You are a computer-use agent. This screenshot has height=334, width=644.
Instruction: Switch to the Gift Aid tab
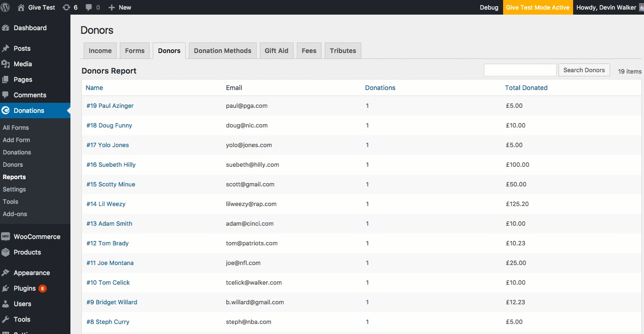(x=277, y=51)
